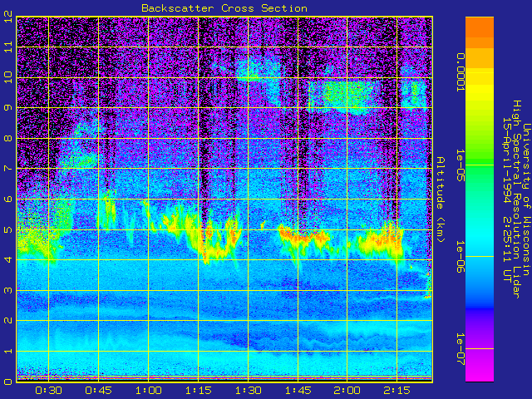Image resolution: width=532 pixels, height=399 pixels.
Task: Click the altitude label 2
Action: pyautogui.click(x=8, y=320)
